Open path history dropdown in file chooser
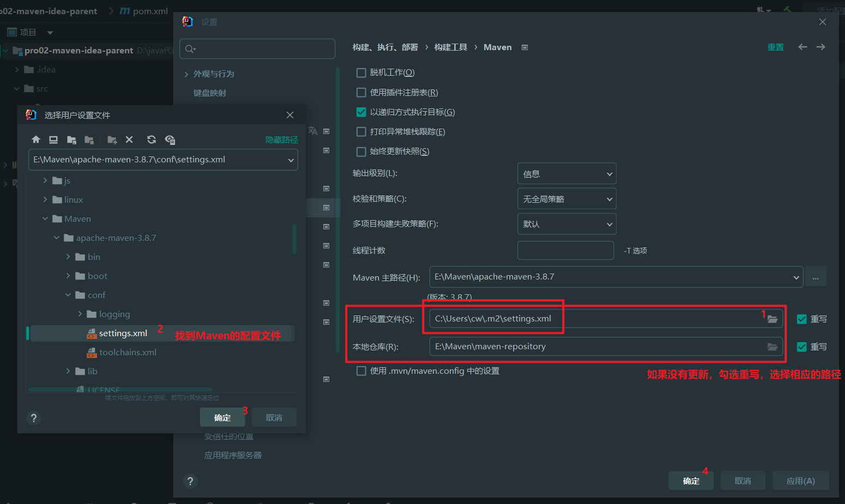 pyautogui.click(x=291, y=160)
